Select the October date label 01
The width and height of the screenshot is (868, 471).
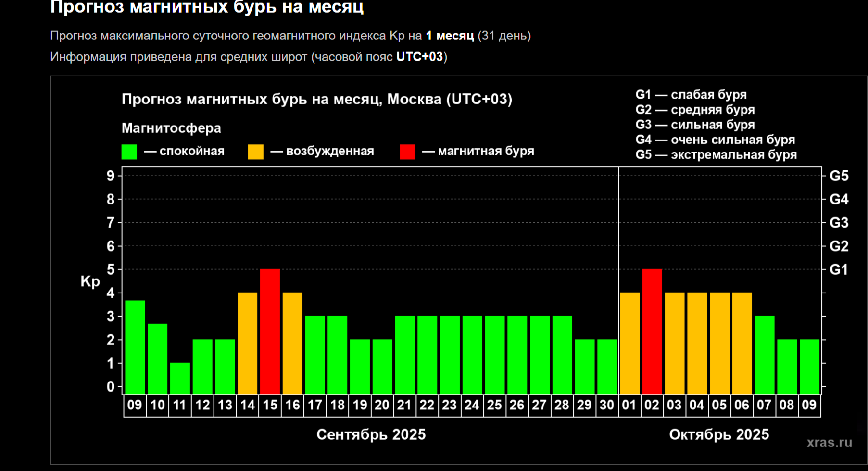(x=629, y=405)
